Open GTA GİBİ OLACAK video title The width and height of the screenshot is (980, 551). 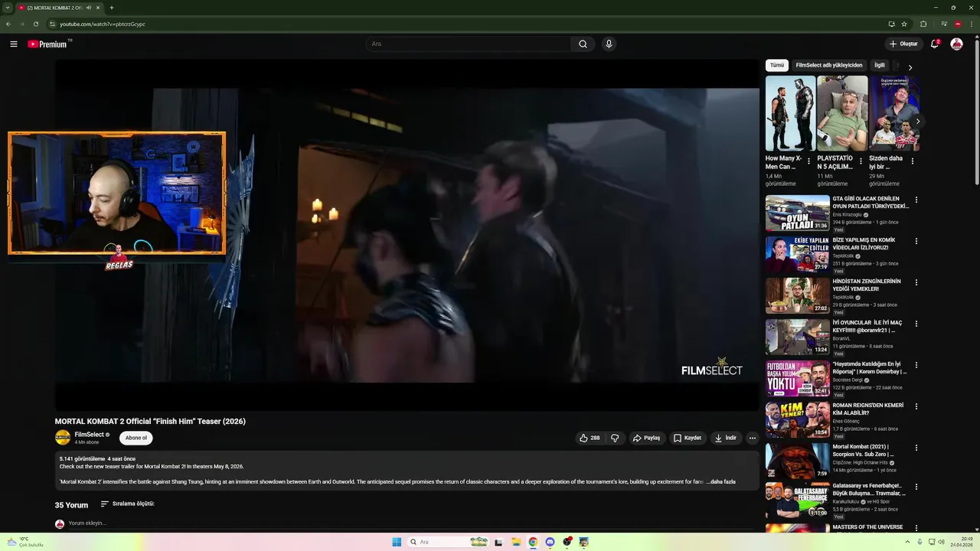871,203
